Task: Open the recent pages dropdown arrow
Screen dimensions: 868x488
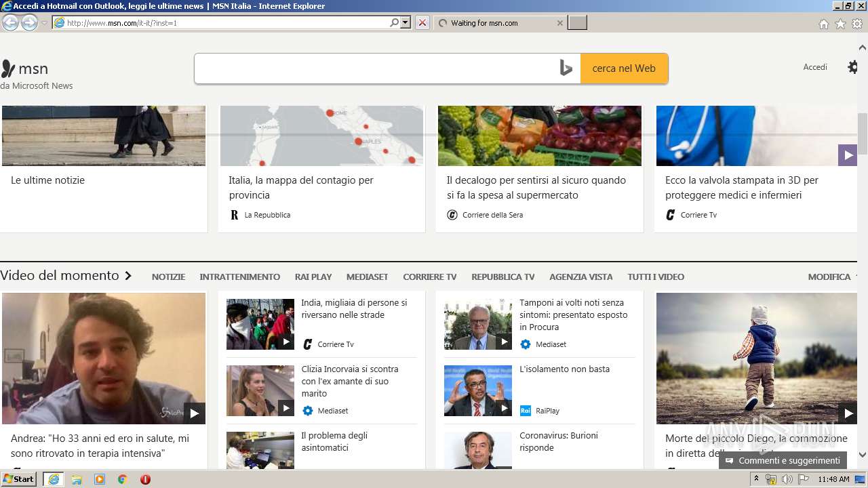Action: coord(44,23)
